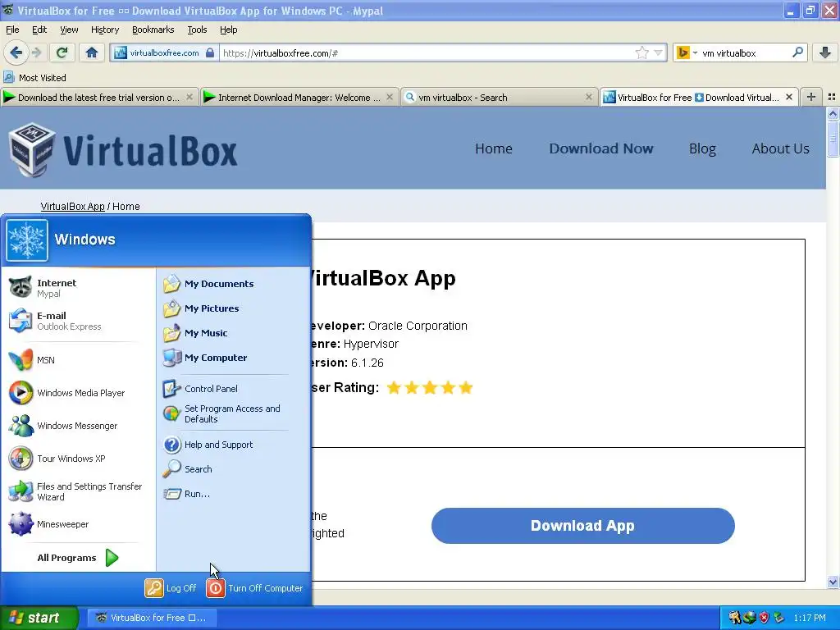Click the Windows start button
This screenshot has width=840, height=630.
point(39,618)
